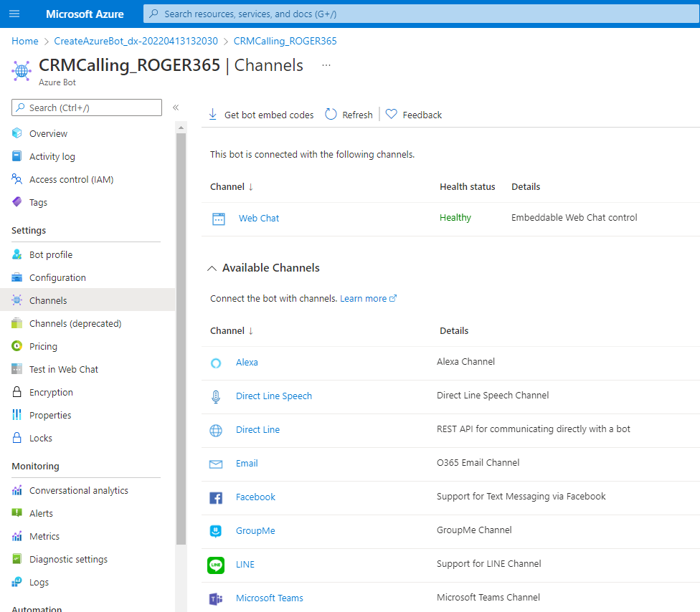This screenshot has height=612, width=700.
Task: Click the GroupMe channel icon
Action: pyautogui.click(x=216, y=531)
